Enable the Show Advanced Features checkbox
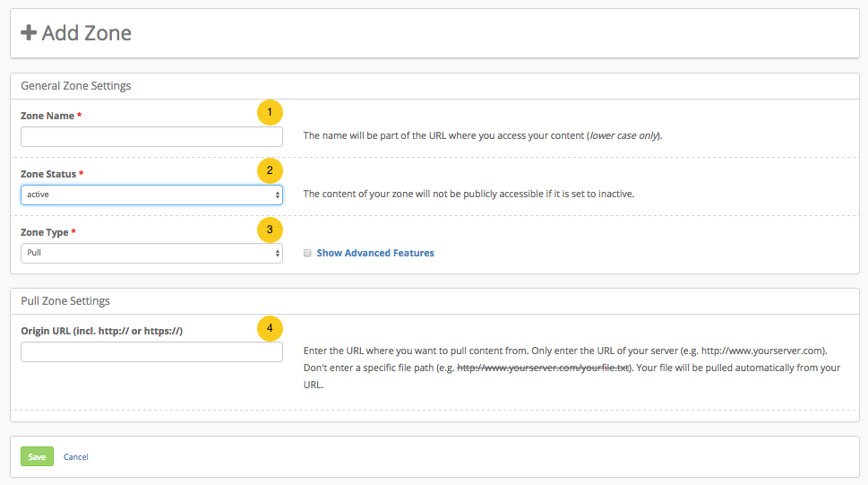 point(307,254)
